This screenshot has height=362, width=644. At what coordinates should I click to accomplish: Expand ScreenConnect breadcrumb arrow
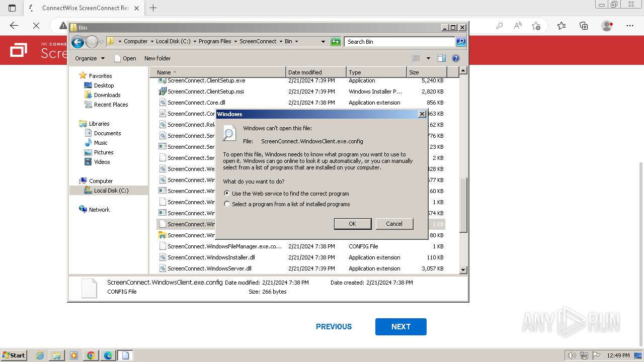pos(281,42)
